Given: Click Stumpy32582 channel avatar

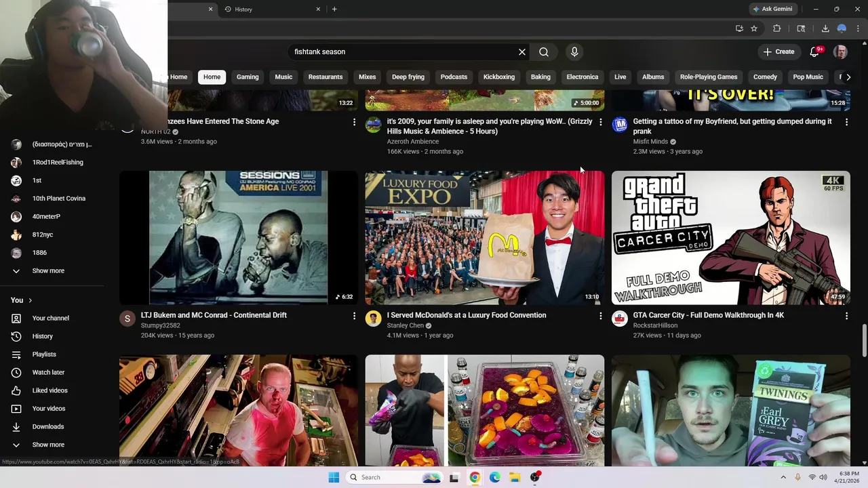Looking at the screenshot, I should tap(127, 319).
